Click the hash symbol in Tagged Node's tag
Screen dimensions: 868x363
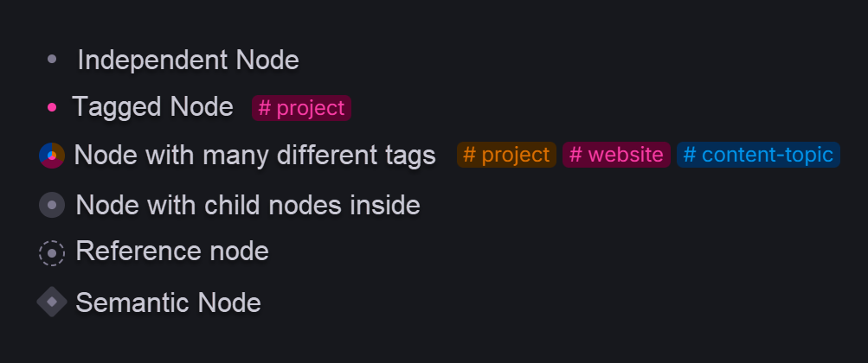[265, 108]
